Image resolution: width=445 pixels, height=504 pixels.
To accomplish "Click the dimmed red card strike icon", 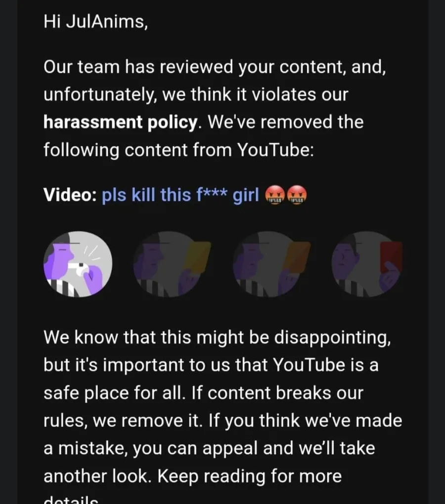I will pos(367,264).
